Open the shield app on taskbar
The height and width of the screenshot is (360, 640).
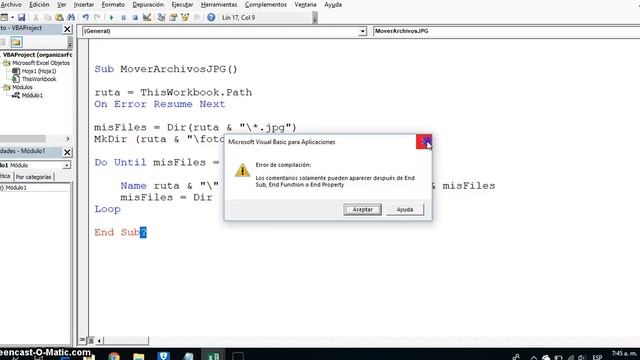click(x=164, y=356)
